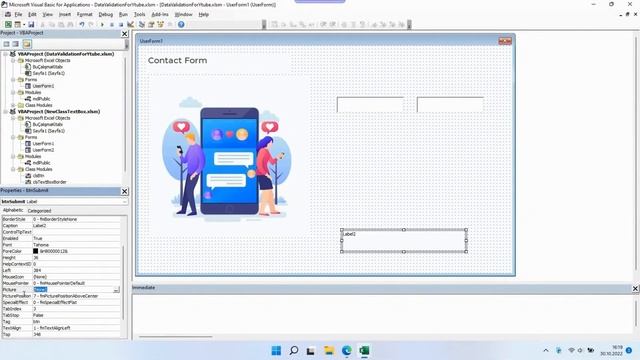This screenshot has width=640, height=360.
Task: Open the Insert menu
Action: [64, 14]
